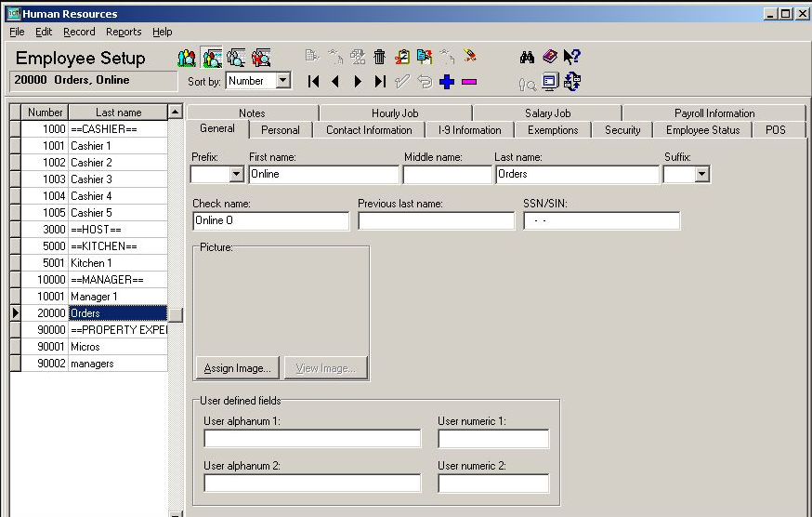Switch to the Personal tab
812x517 pixels.
pos(281,130)
